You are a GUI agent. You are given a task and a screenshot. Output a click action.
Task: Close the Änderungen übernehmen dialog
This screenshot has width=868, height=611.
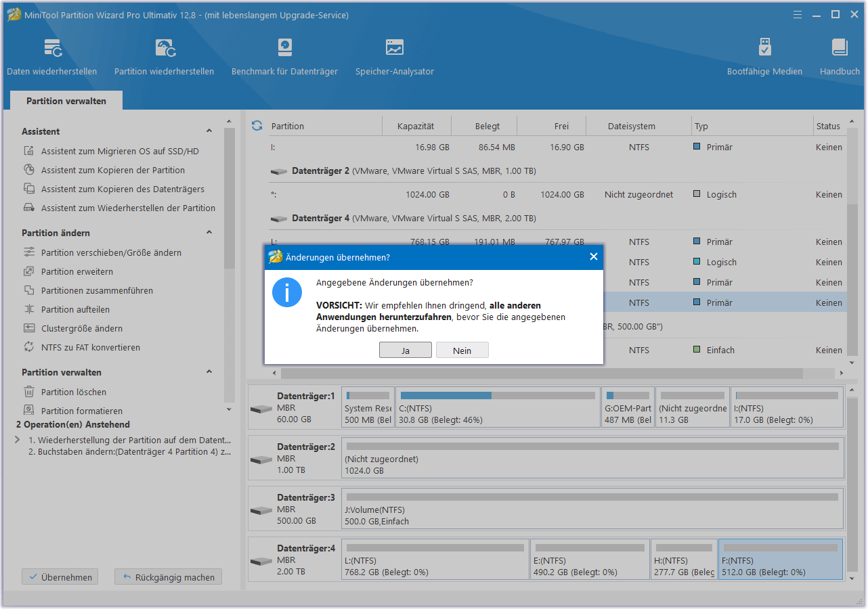594,257
